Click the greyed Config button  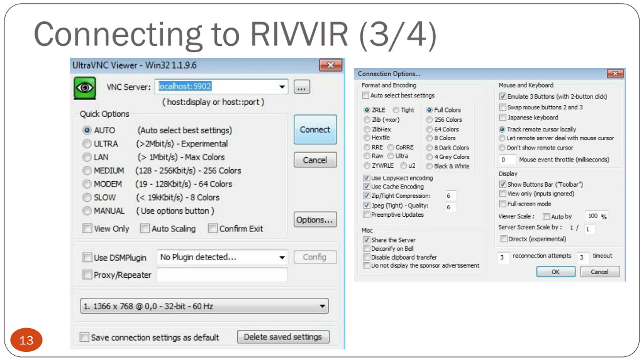pos(315,257)
